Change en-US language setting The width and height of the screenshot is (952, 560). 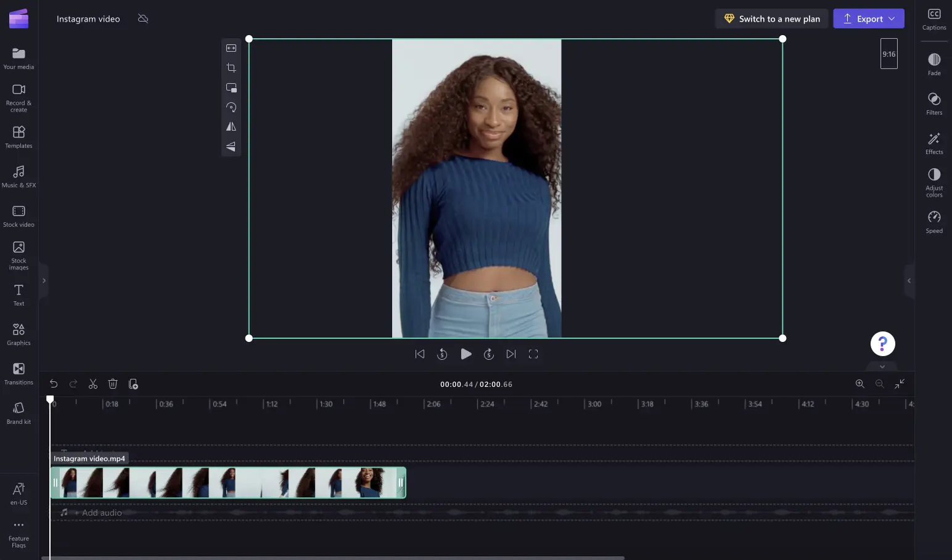coord(18,494)
